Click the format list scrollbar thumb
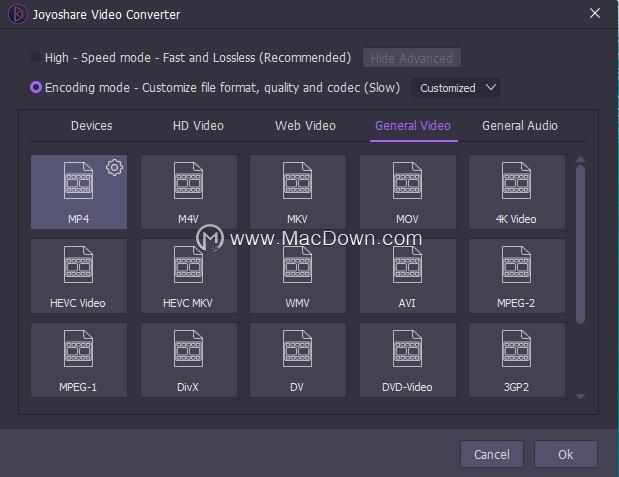The width and height of the screenshot is (619, 477). coord(580,244)
